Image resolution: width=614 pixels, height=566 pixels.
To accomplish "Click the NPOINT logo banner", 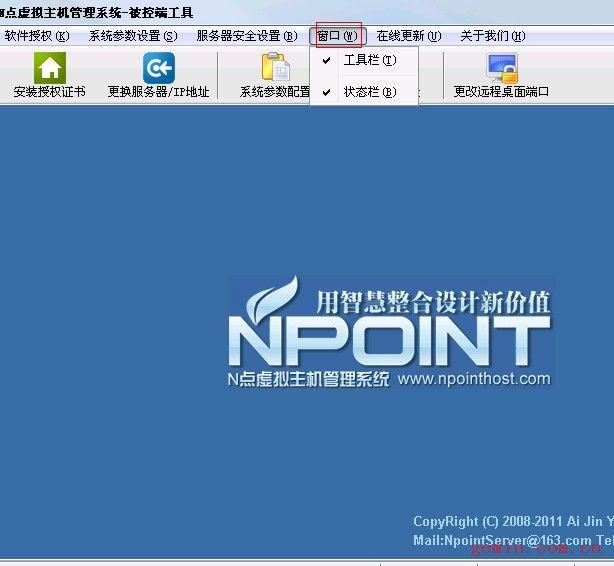I will click(x=390, y=333).
